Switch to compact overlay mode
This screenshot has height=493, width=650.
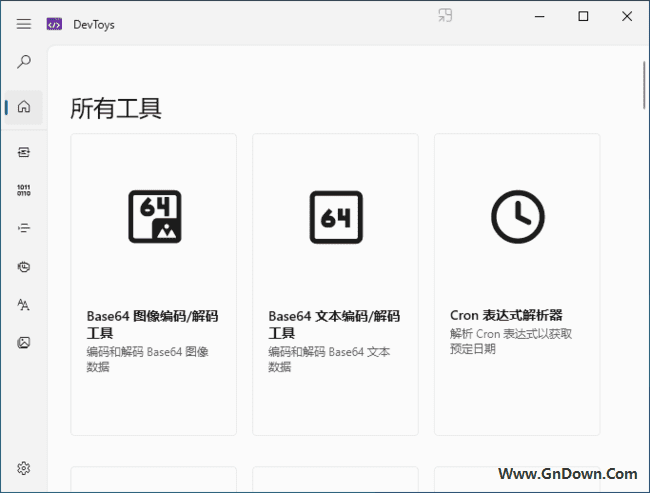pos(445,15)
